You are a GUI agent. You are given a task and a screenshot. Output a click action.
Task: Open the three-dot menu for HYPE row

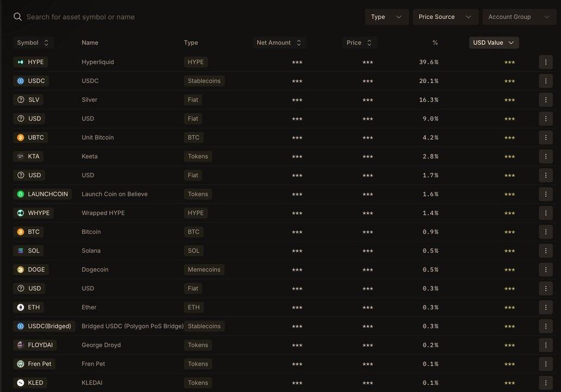click(546, 62)
